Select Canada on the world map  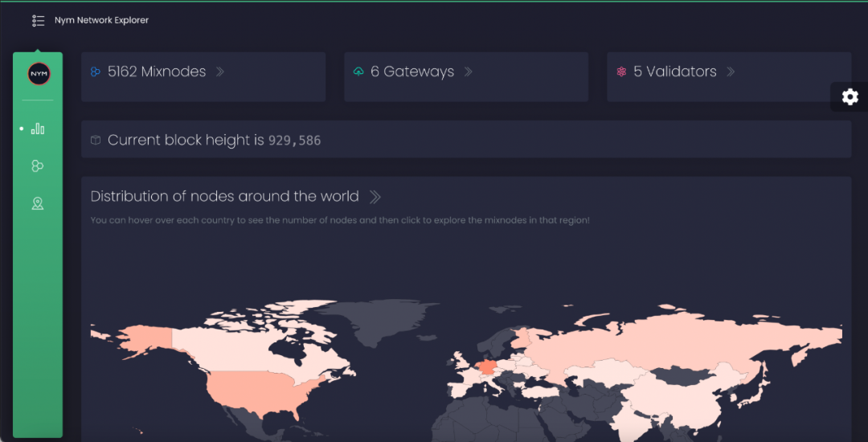pyautogui.click(x=232, y=351)
